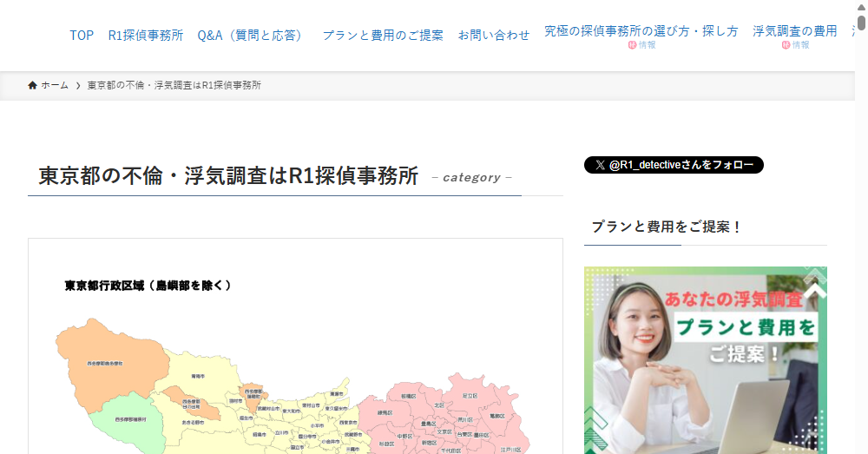Click the scrollbar up arrow
Viewport: 868px width, 454px height.
[x=861, y=7]
